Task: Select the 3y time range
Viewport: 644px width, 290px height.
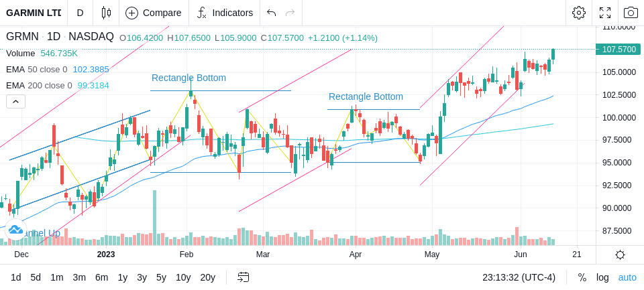Action: [x=142, y=277]
